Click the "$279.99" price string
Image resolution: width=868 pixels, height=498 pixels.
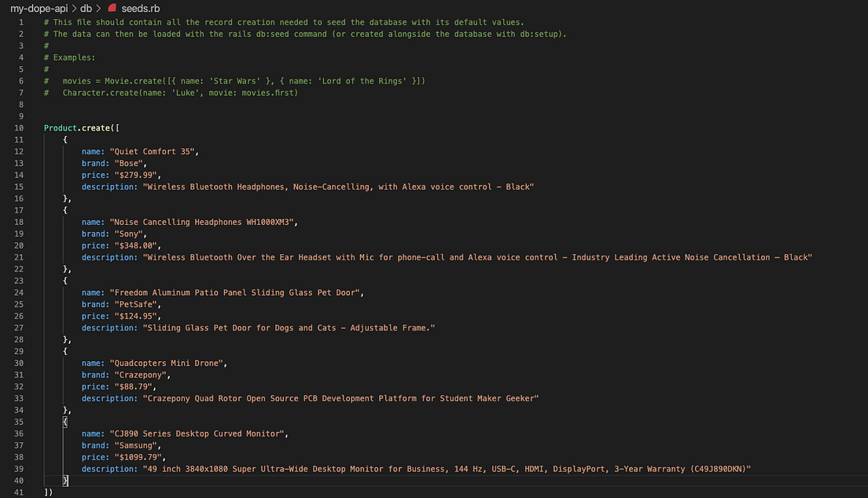click(135, 175)
